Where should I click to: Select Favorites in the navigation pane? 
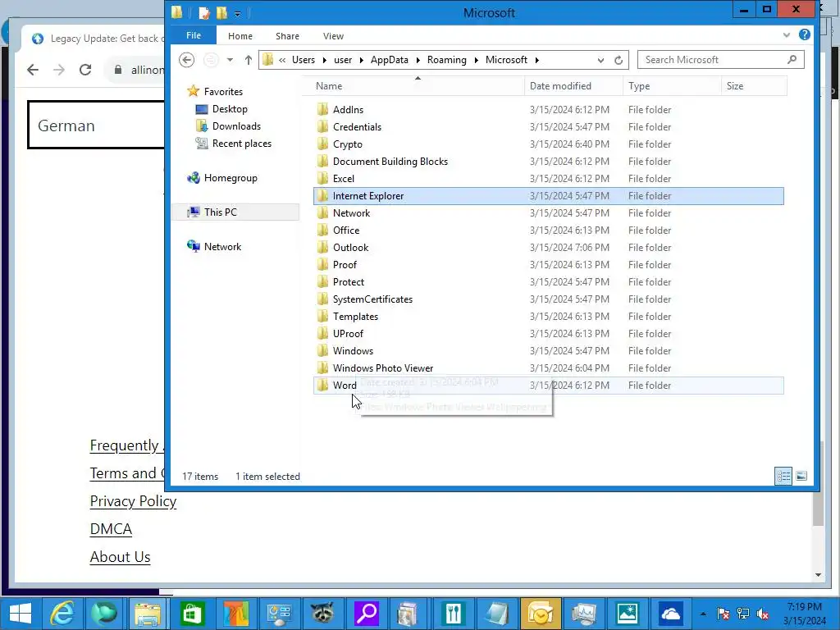point(223,92)
